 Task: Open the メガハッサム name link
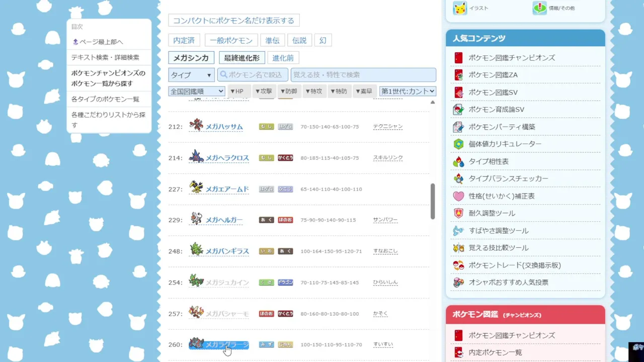[x=224, y=127]
